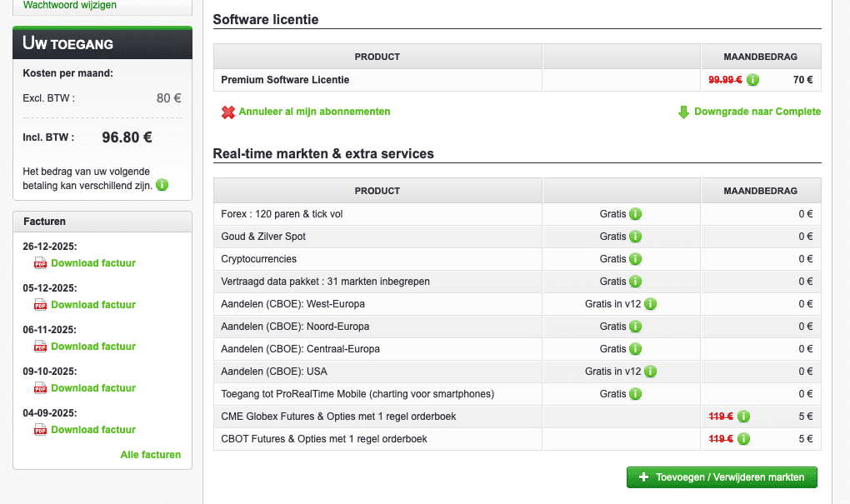Open Wachtwoord wijzigen link
Image resolution: width=850 pixels, height=504 pixels.
click(x=70, y=5)
